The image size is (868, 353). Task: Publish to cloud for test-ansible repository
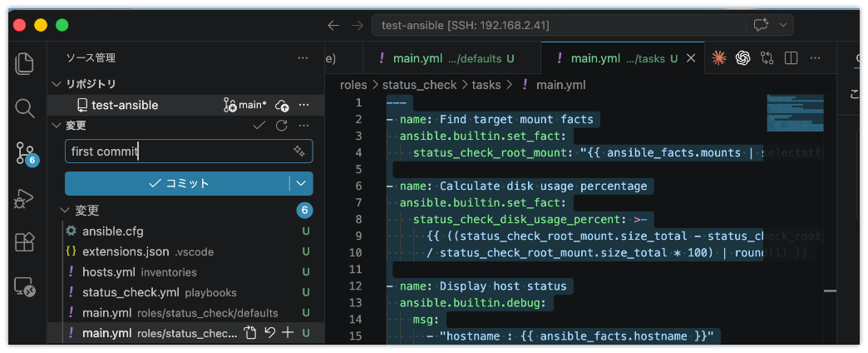(282, 105)
